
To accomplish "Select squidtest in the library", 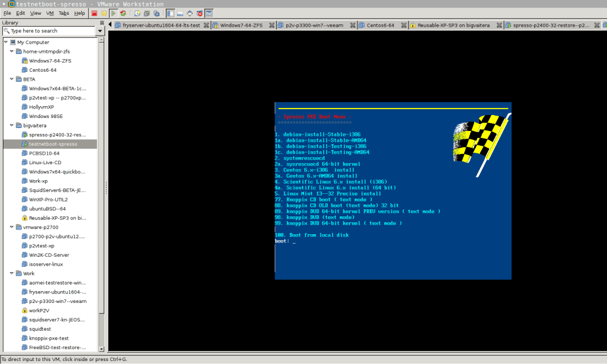I will (40, 329).
